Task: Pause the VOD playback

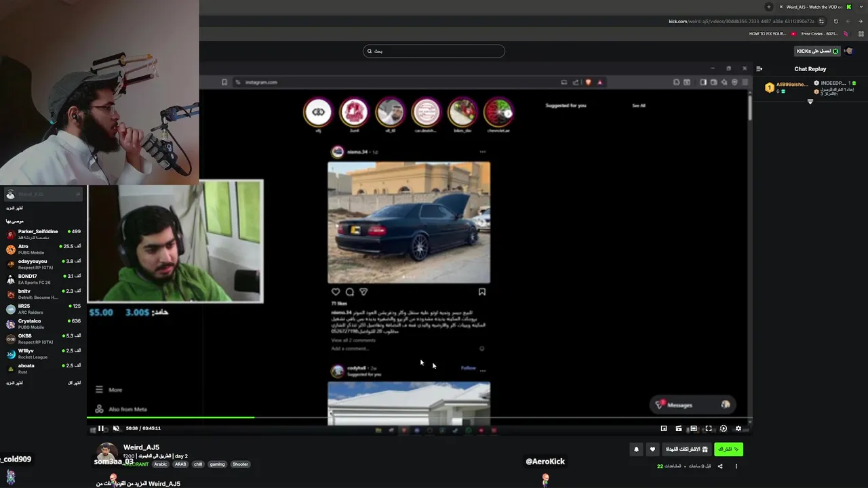Action: point(101,428)
